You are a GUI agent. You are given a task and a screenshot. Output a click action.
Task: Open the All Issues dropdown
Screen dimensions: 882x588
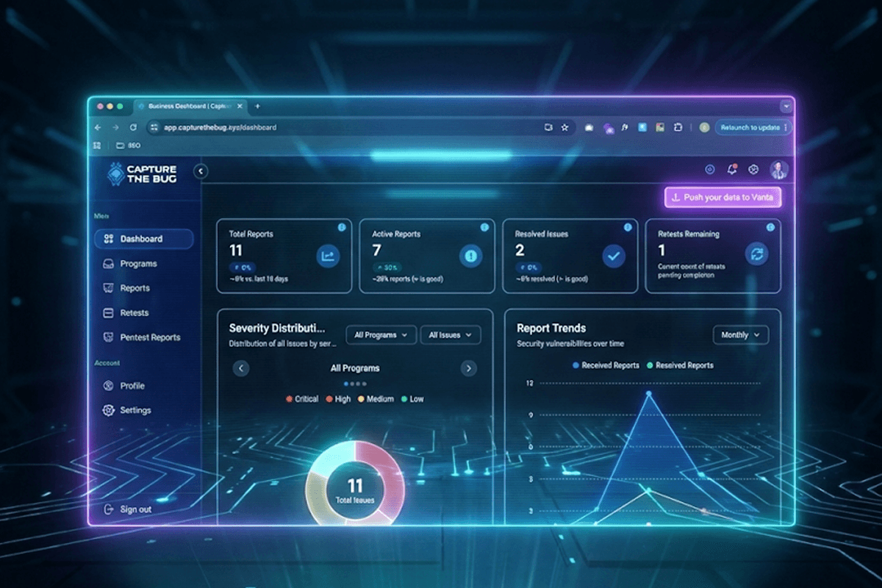tap(451, 335)
